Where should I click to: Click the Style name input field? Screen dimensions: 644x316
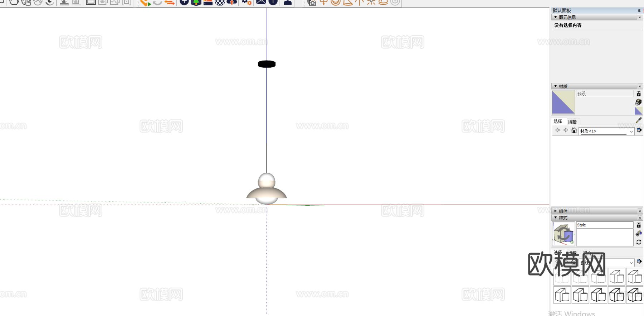[605, 225]
